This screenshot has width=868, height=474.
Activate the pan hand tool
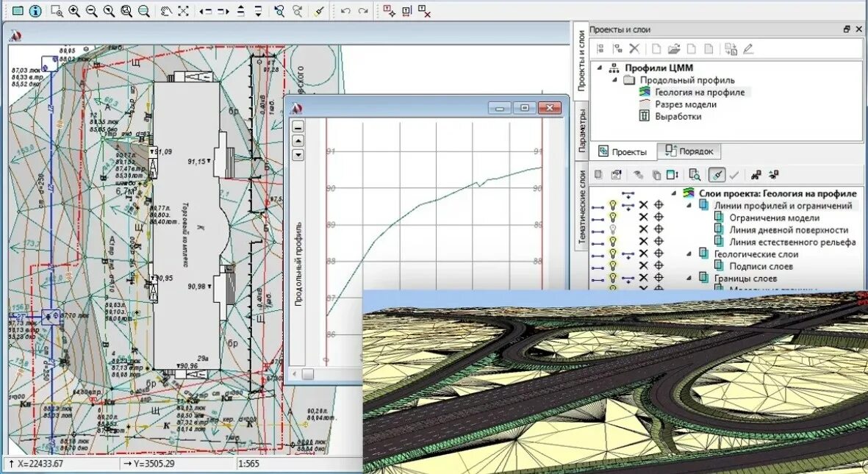click(165, 10)
